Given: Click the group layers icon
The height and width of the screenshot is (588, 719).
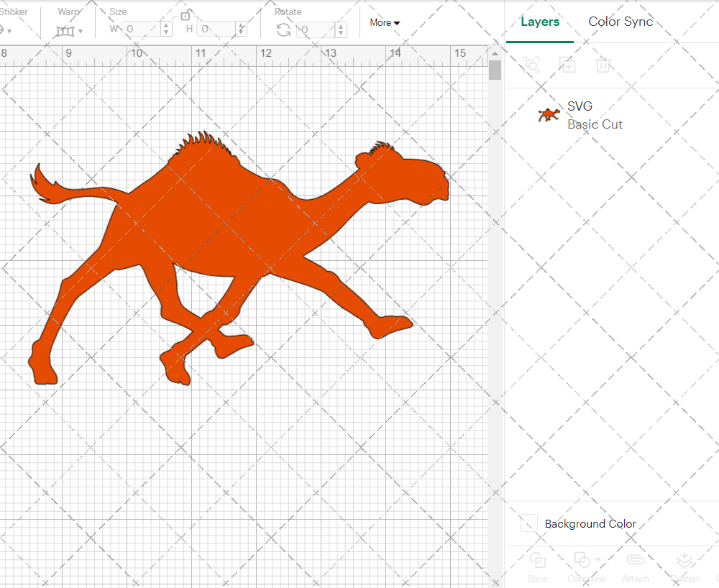Looking at the screenshot, I should [531, 65].
